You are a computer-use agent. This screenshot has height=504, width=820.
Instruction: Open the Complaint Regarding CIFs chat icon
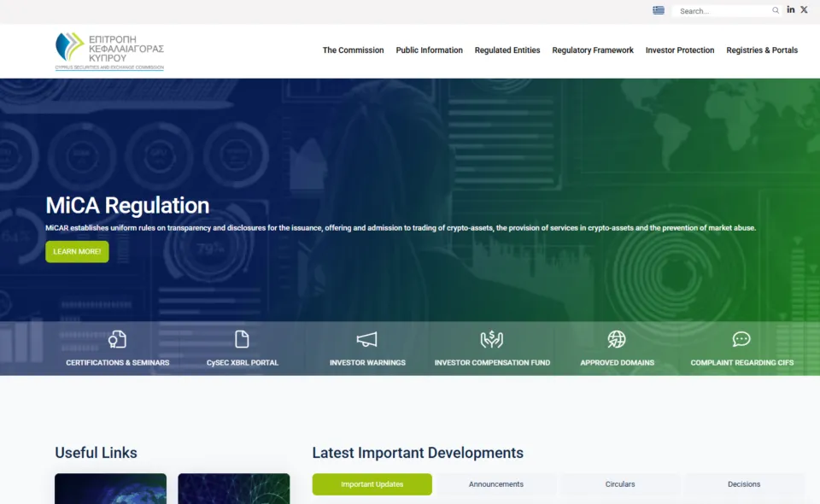741,340
